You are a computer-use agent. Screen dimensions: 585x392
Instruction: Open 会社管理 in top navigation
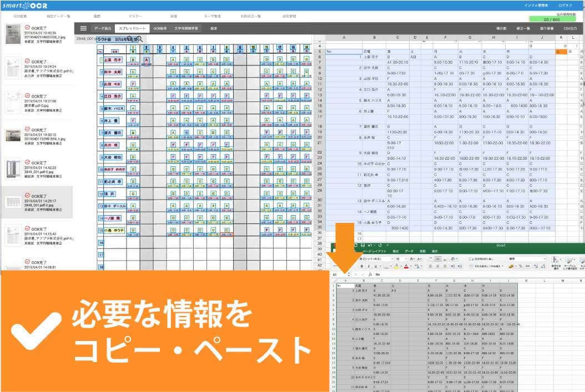click(x=289, y=17)
